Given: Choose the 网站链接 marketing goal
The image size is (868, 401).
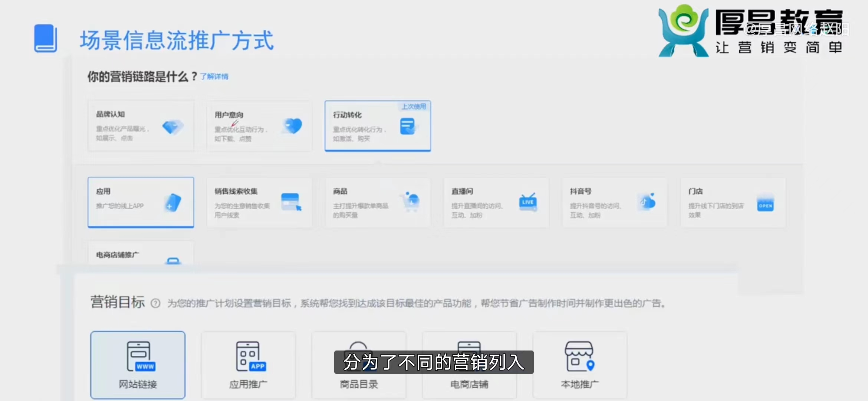Looking at the screenshot, I should click(138, 365).
